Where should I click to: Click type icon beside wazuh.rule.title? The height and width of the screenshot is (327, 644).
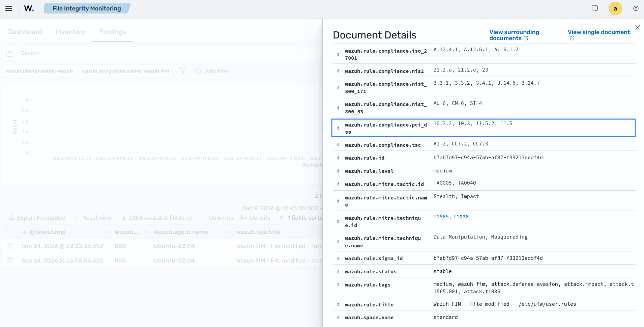[338, 304]
